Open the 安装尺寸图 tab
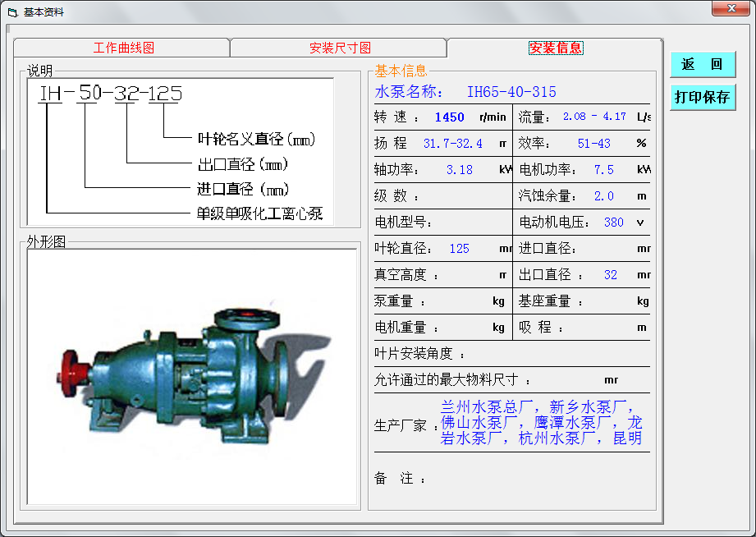This screenshot has height=537, width=756. click(x=340, y=48)
